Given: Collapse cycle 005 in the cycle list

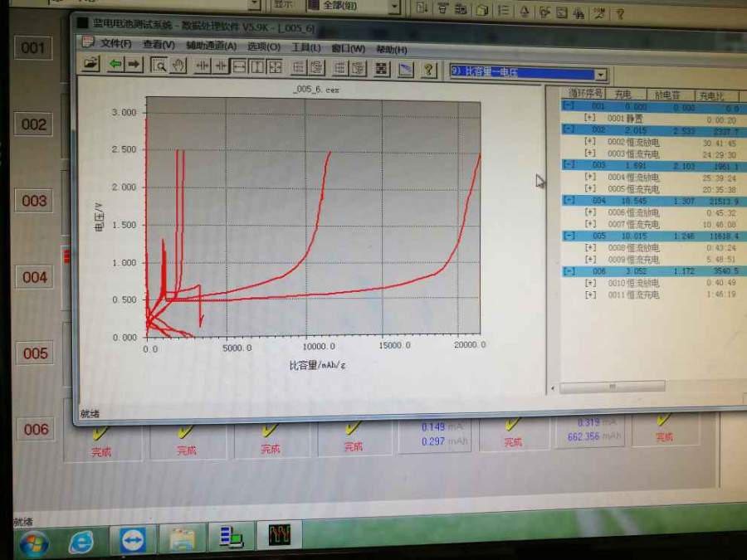Looking at the screenshot, I should click(x=569, y=236).
